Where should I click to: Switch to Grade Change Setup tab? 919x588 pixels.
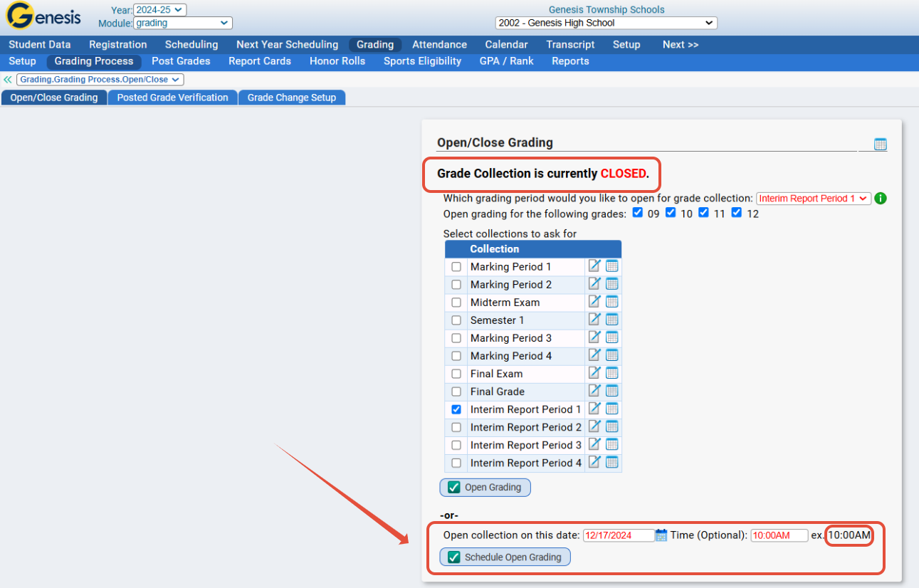[x=292, y=98]
